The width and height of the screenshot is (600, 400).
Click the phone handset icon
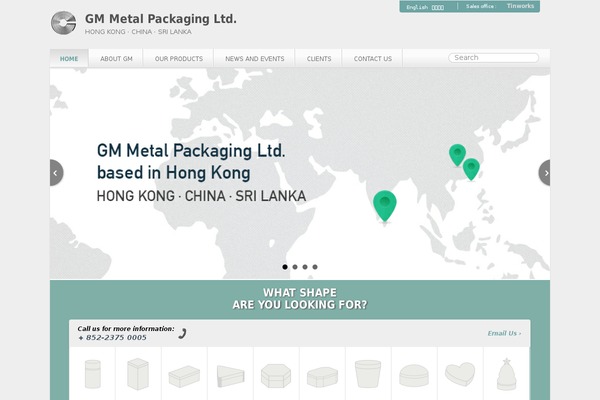click(183, 333)
